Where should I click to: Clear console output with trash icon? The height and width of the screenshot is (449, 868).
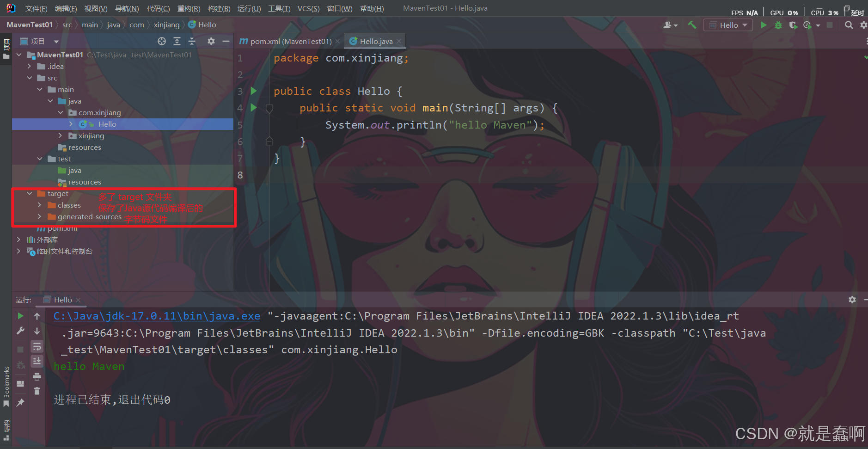pyautogui.click(x=37, y=391)
